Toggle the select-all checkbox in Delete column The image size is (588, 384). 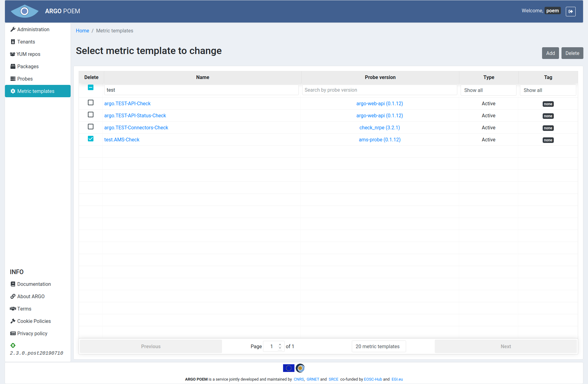coord(91,87)
